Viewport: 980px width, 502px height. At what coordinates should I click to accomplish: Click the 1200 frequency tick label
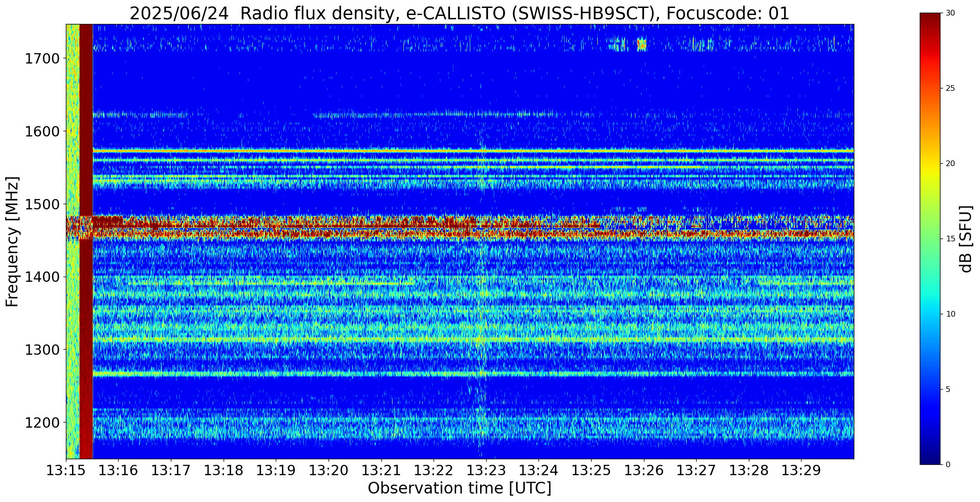(42, 422)
